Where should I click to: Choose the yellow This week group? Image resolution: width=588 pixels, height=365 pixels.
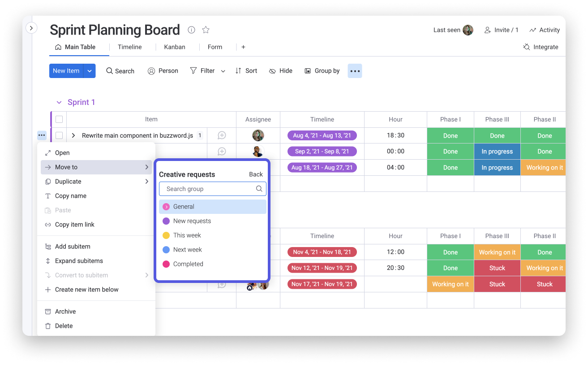(x=187, y=235)
